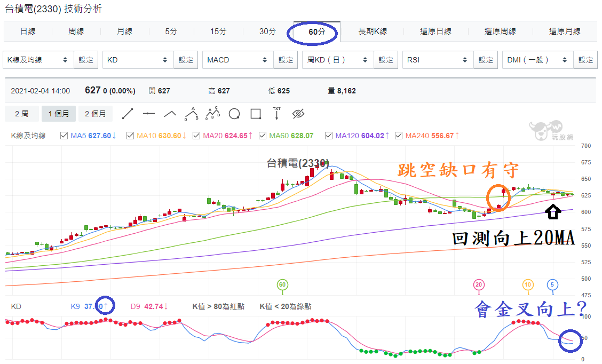Set chart range to 2 個月
602x364 pixels.
(96, 114)
